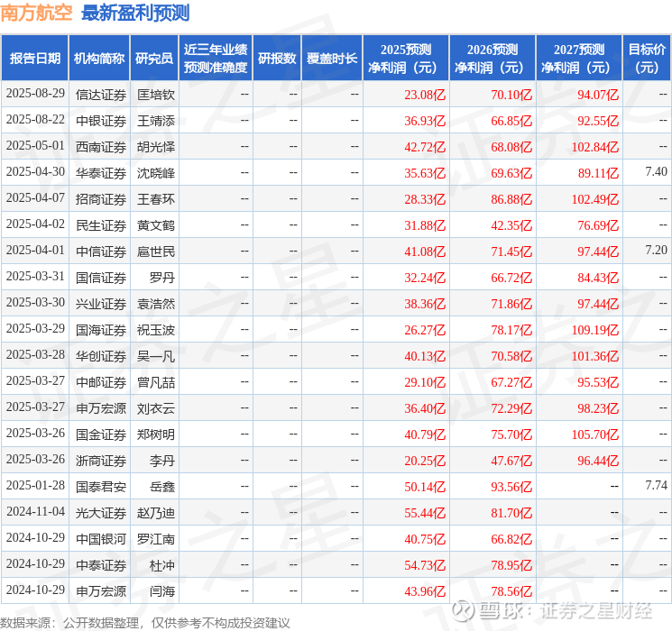Click the 目标价 column header
The width and height of the screenshot is (672, 631).
click(x=647, y=59)
